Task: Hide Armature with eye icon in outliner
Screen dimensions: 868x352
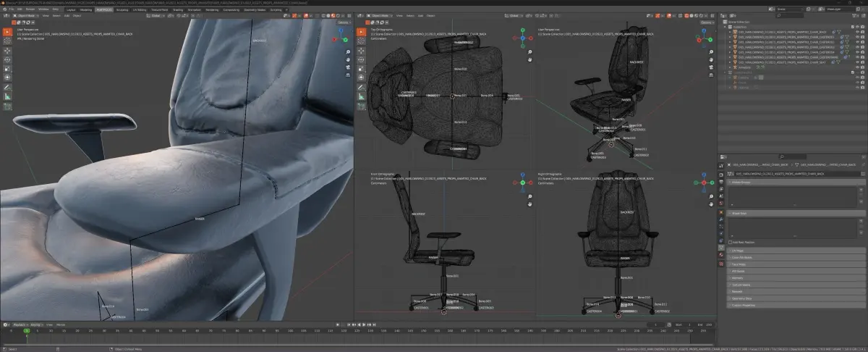Action: click(x=858, y=67)
